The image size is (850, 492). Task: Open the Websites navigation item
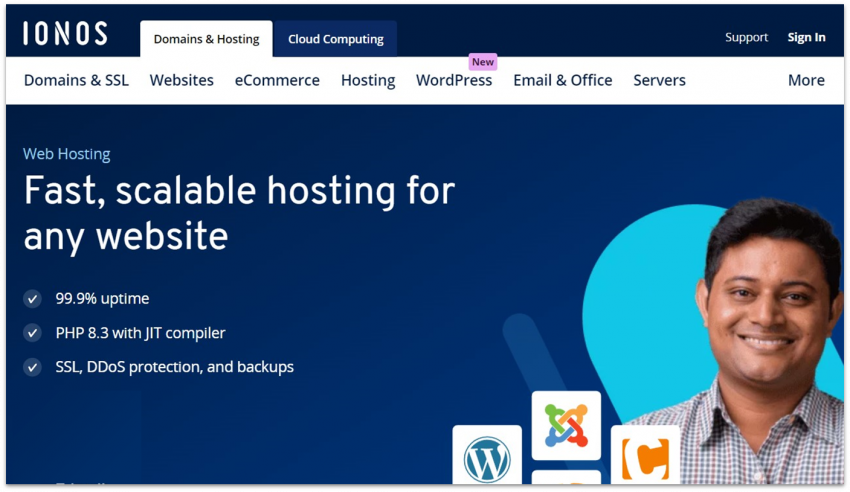click(182, 80)
